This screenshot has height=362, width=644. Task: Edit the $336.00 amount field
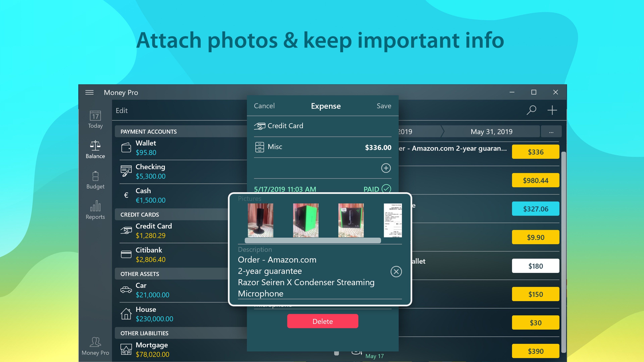click(x=378, y=147)
